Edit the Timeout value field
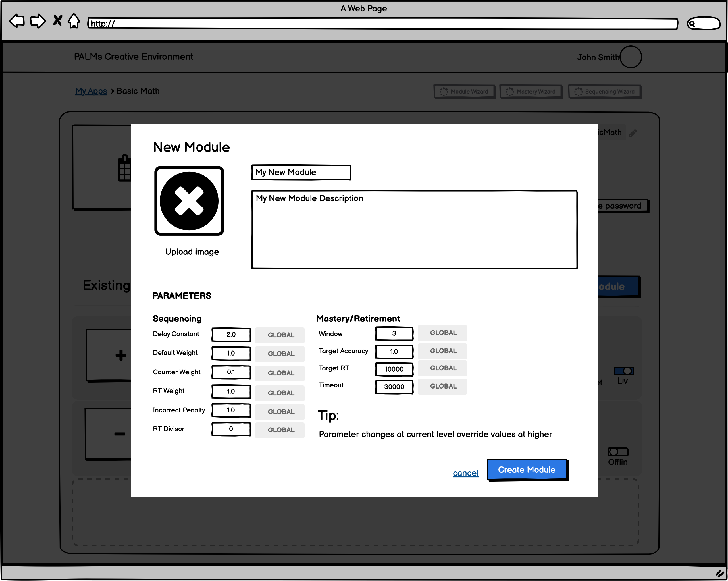The image size is (728, 581). 394,387
